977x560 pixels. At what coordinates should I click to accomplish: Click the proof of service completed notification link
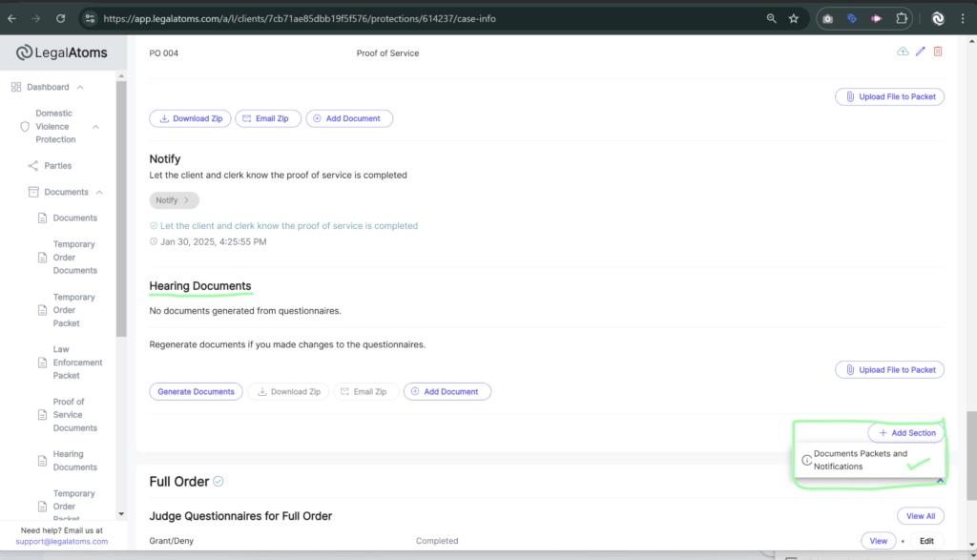(x=289, y=226)
